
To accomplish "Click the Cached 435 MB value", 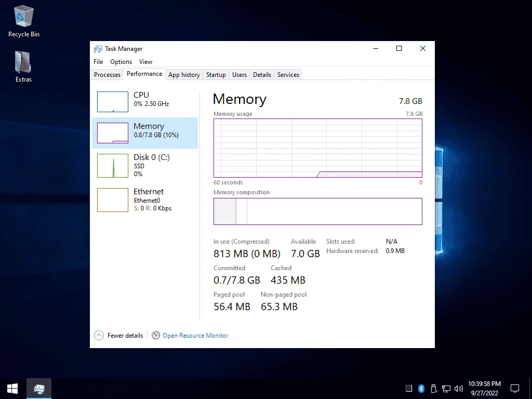I will pyautogui.click(x=288, y=280).
